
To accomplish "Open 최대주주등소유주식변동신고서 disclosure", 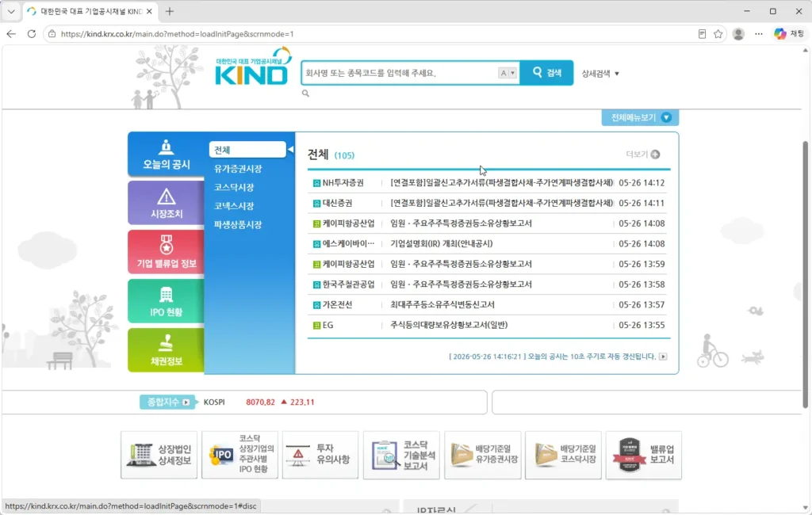I will pos(442,304).
